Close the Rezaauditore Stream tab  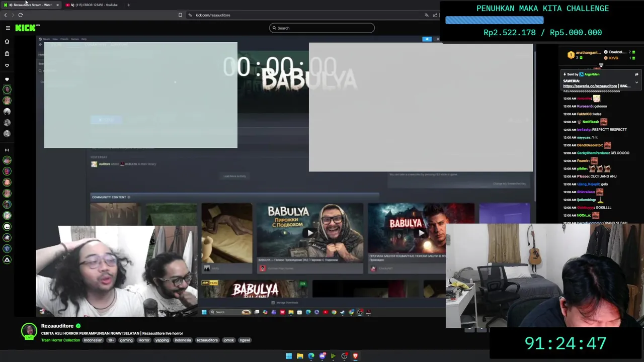pyautogui.click(x=57, y=5)
